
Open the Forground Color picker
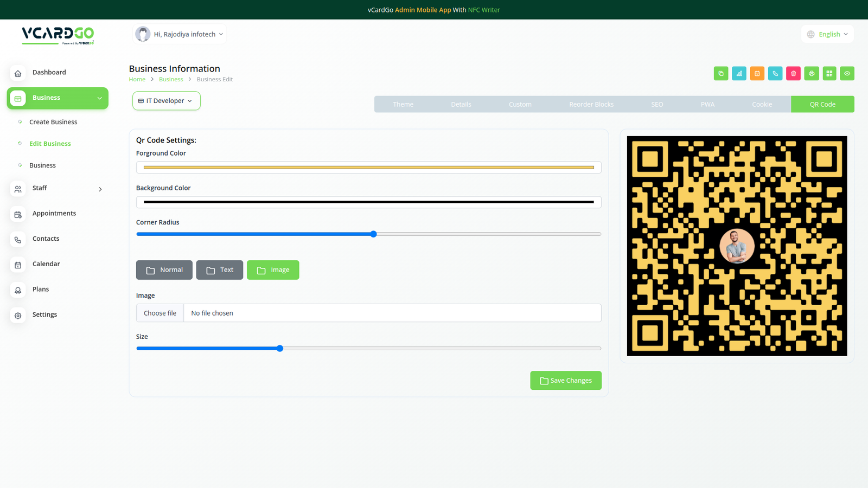368,168
